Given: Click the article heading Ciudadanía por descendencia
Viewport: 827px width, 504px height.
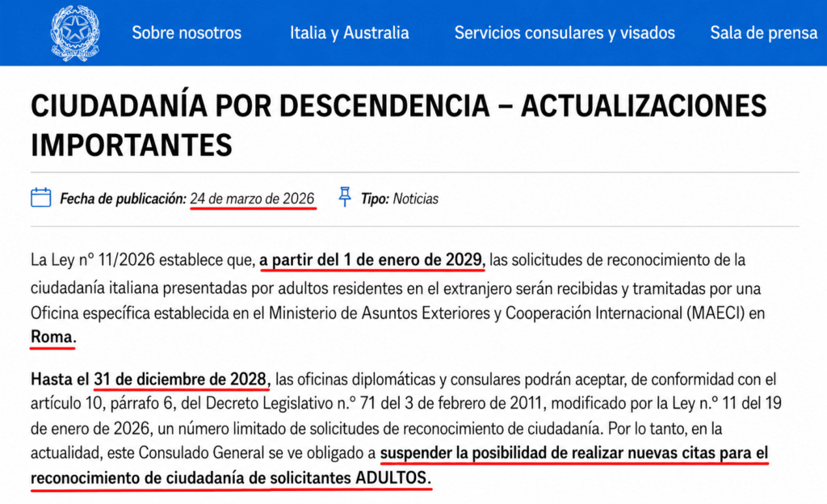Looking at the screenshot, I should 398,125.
